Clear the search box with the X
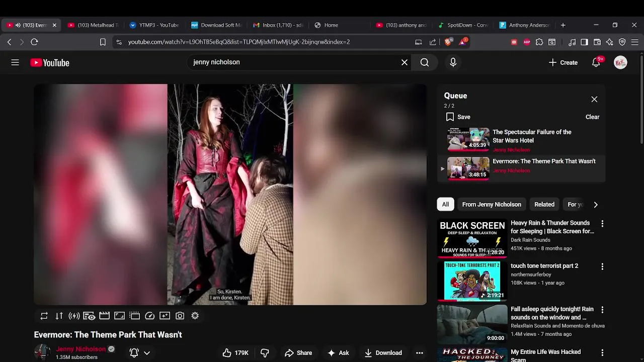 click(x=405, y=62)
